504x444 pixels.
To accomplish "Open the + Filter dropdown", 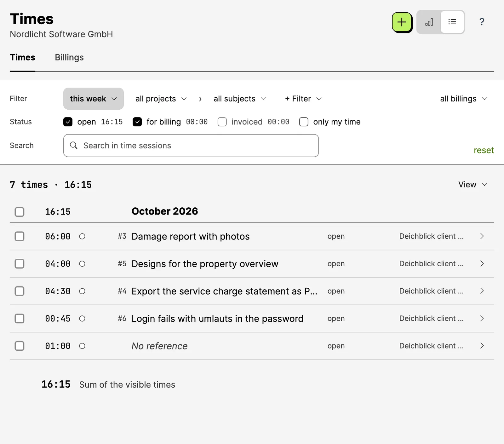I will click(x=303, y=99).
